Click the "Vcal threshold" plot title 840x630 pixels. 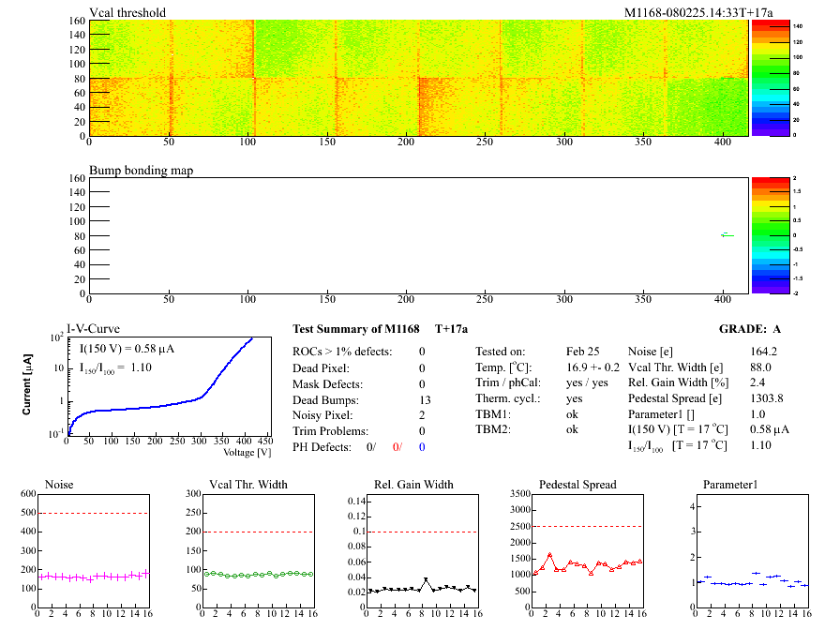[x=127, y=12]
